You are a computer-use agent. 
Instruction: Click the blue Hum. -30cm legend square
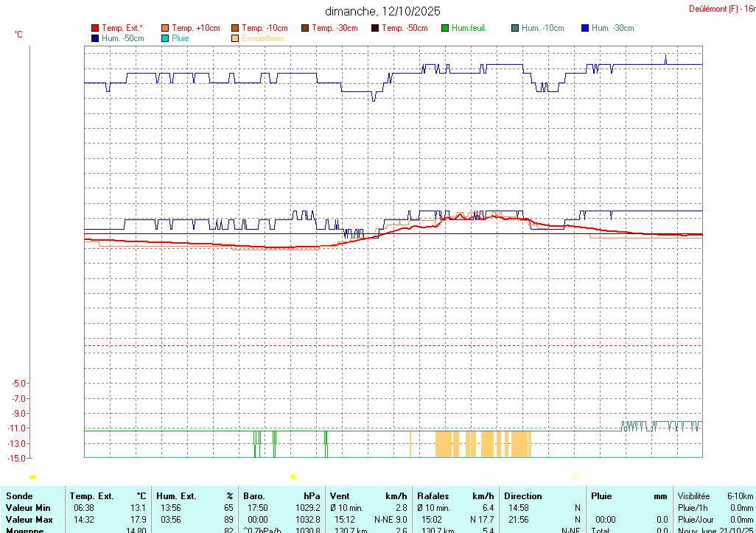[x=585, y=28]
